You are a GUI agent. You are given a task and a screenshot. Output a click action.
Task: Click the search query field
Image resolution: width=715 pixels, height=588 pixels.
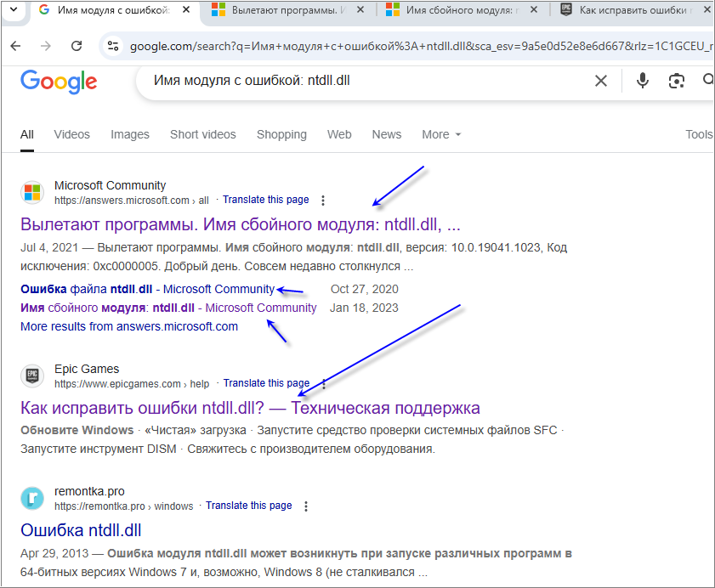click(x=365, y=81)
